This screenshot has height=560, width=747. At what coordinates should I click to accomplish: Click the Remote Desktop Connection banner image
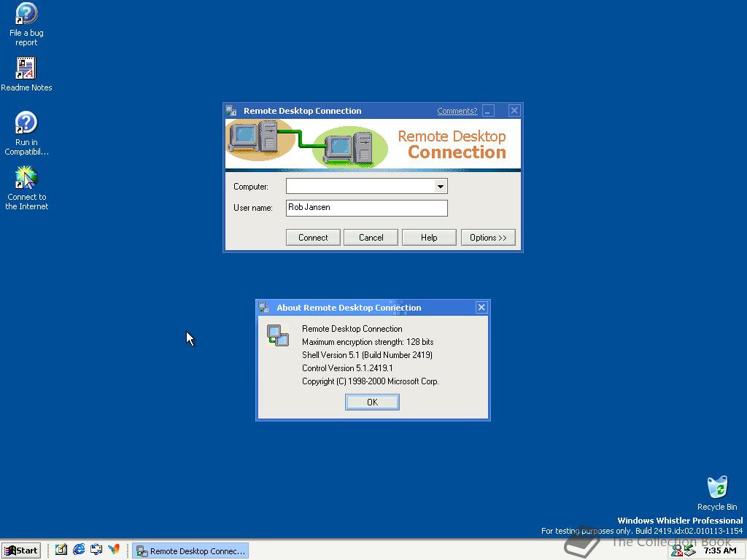[373, 145]
